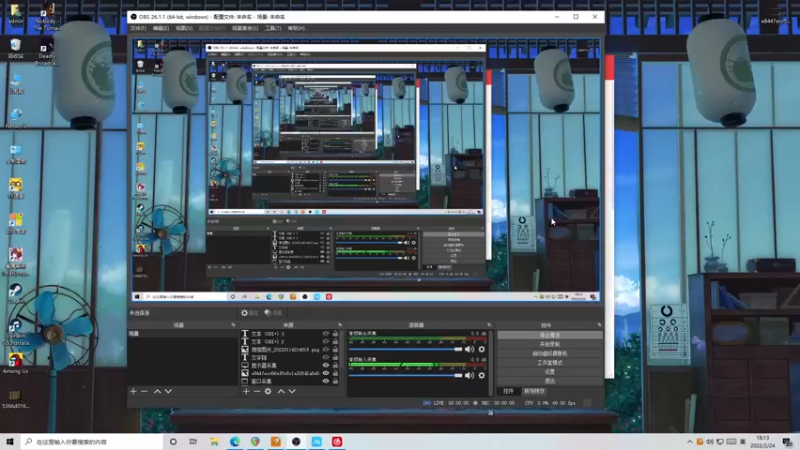This screenshot has height=450, width=800.
Task: Lock the 文本 (GDI+) 2 source
Action: coord(335,341)
